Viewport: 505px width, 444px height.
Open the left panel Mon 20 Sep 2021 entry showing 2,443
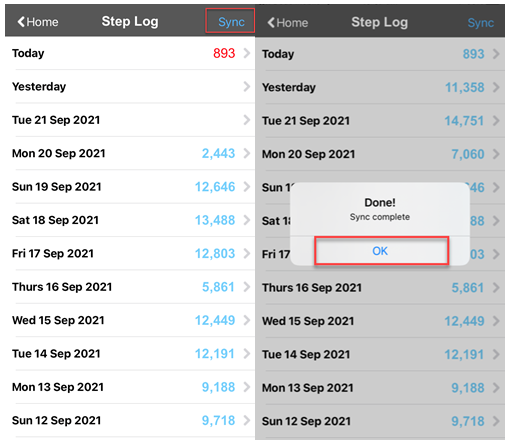point(130,153)
